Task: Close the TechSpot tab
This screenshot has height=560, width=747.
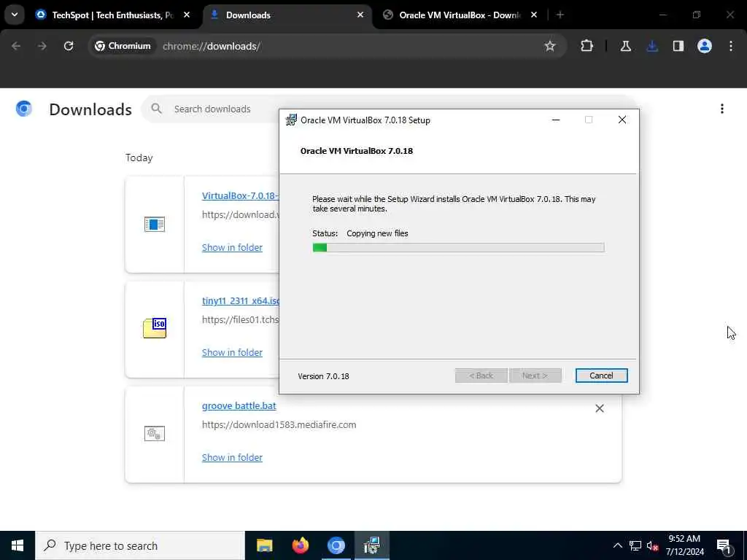Action: click(x=187, y=15)
